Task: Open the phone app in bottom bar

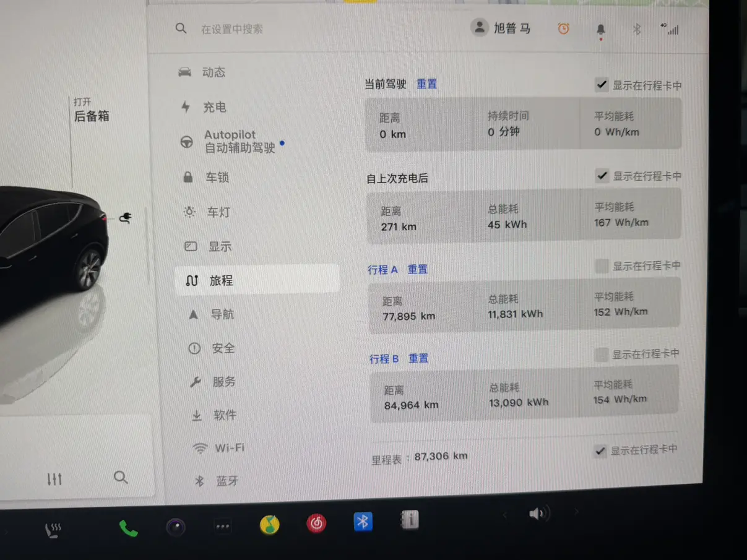Action: 128,528
